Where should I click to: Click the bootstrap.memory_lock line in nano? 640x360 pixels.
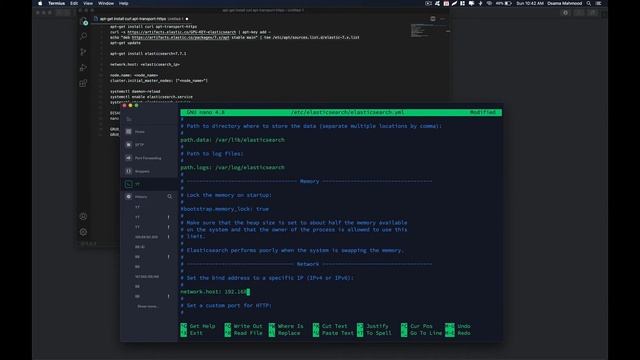click(224, 209)
